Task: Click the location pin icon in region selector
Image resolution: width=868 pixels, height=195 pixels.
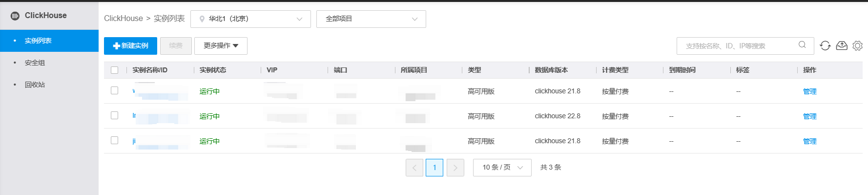Action: tap(202, 19)
